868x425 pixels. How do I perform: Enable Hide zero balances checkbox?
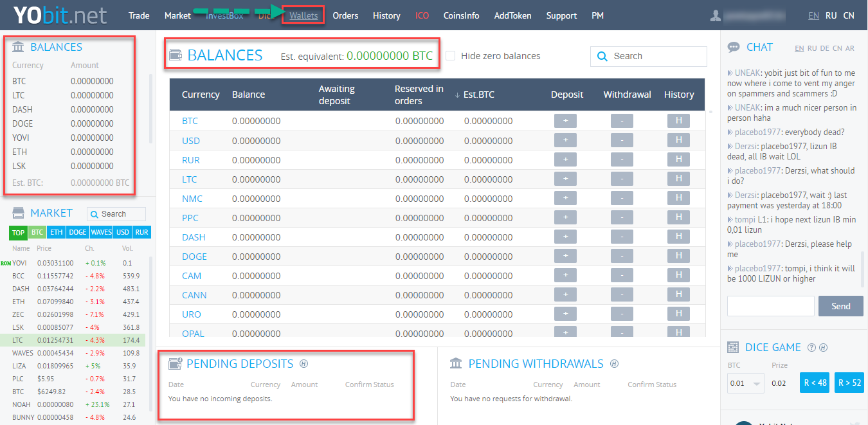(451, 56)
